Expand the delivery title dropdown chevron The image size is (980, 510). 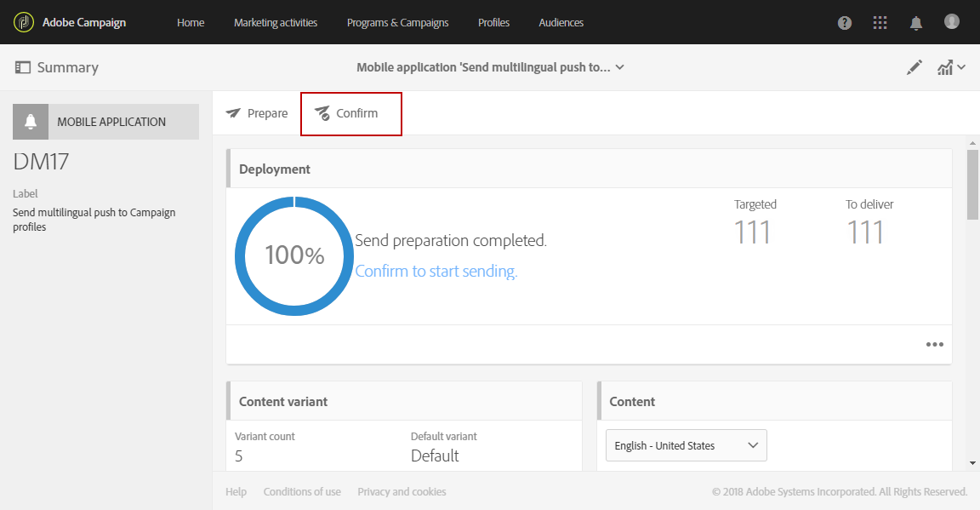pos(620,67)
